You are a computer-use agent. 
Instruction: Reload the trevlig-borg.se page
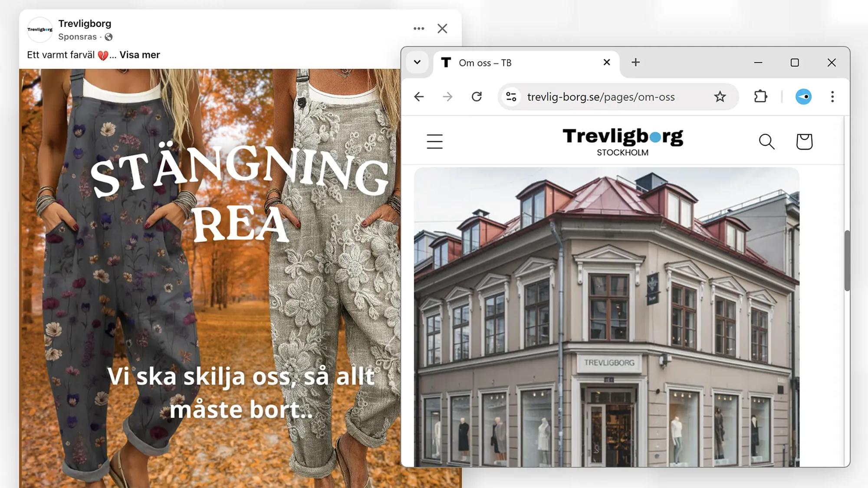pyautogui.click(x=477, y=97)
